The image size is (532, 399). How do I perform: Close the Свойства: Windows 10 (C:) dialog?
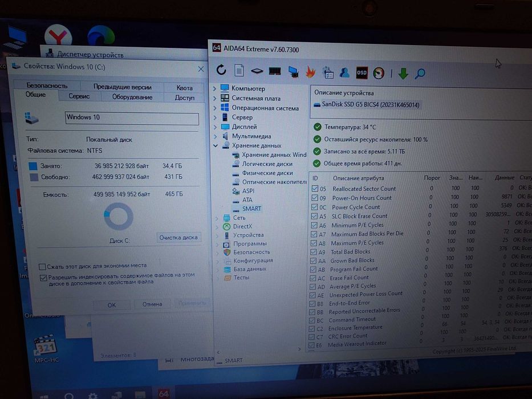[201, 69]
